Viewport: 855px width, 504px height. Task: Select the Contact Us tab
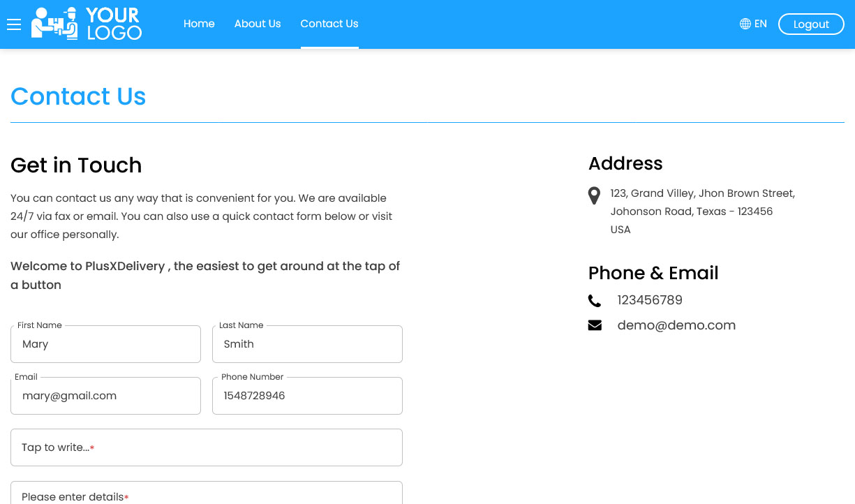(329, 24)
